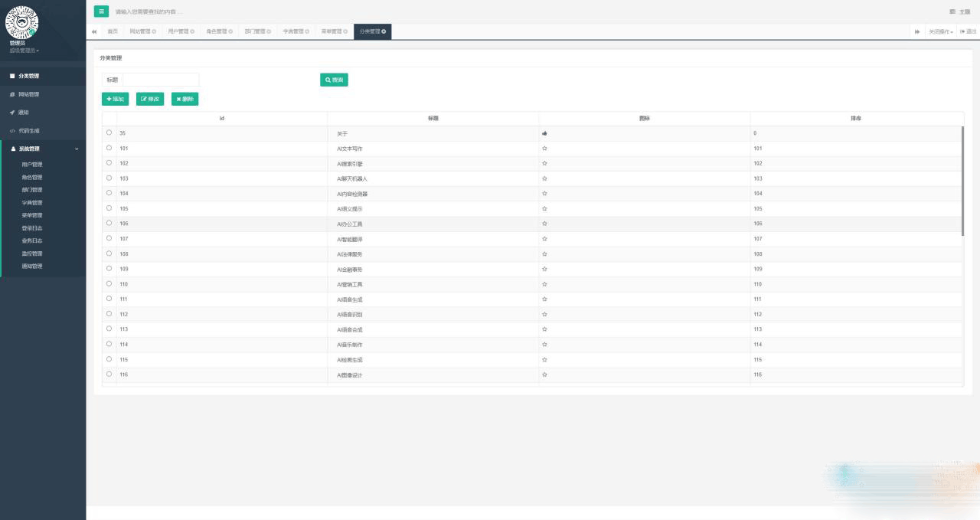Select the radio button for row 110
The width and height of the screenshot is (980, 520).
coord(109,283)
